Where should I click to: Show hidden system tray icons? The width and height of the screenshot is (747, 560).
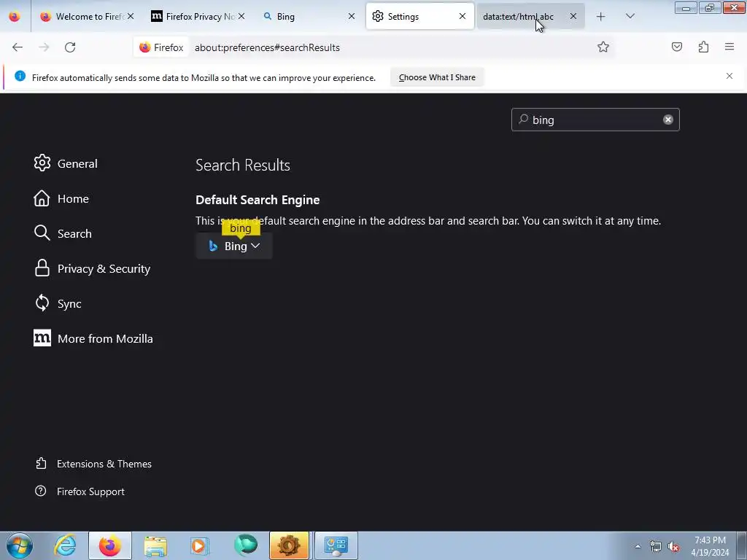638,546
